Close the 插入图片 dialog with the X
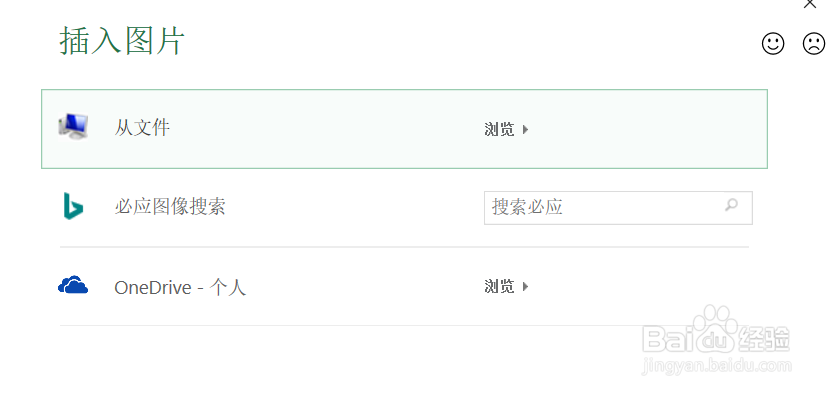This screenshot has height=394, width=837. click(810, 4)
